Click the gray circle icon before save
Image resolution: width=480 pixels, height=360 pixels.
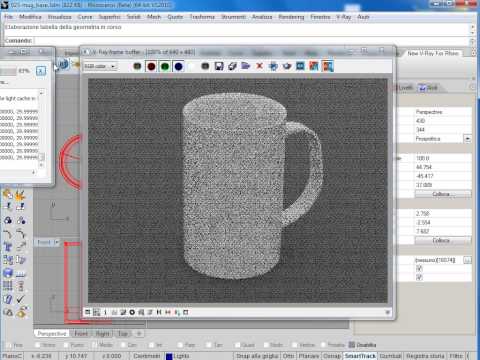coord(205,66)
